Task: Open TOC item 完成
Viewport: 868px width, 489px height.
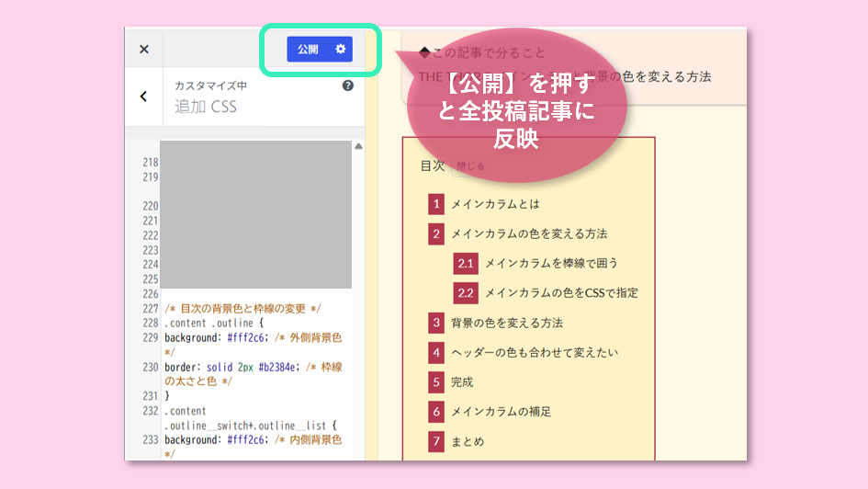Action: tap(462, 382)
